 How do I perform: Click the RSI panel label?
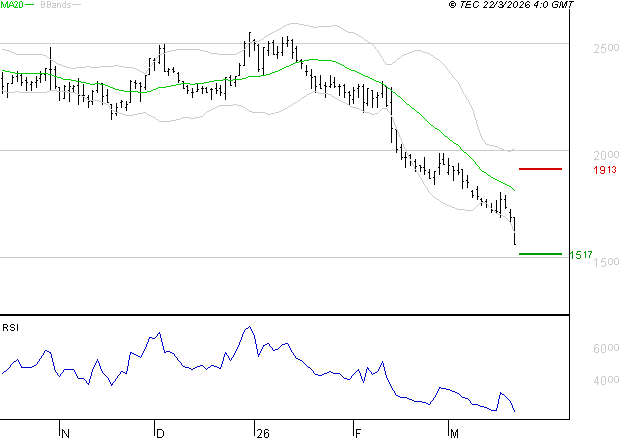(10, 328)
